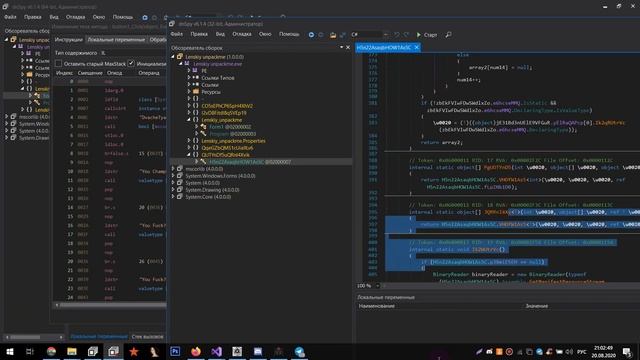Click the Опкод column header in IL editor
This screenshot has height=360, width=640.
coord(115,73)
